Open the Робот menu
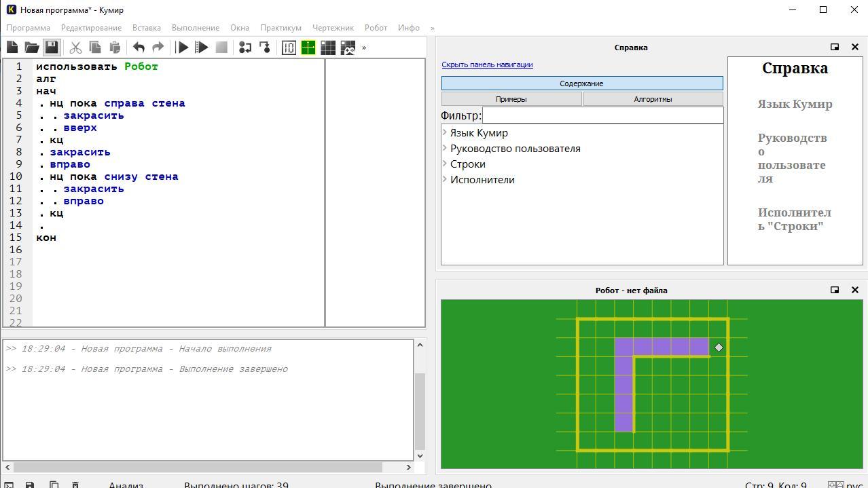Viewport: 868px width, 488px height. click(376, 28)
